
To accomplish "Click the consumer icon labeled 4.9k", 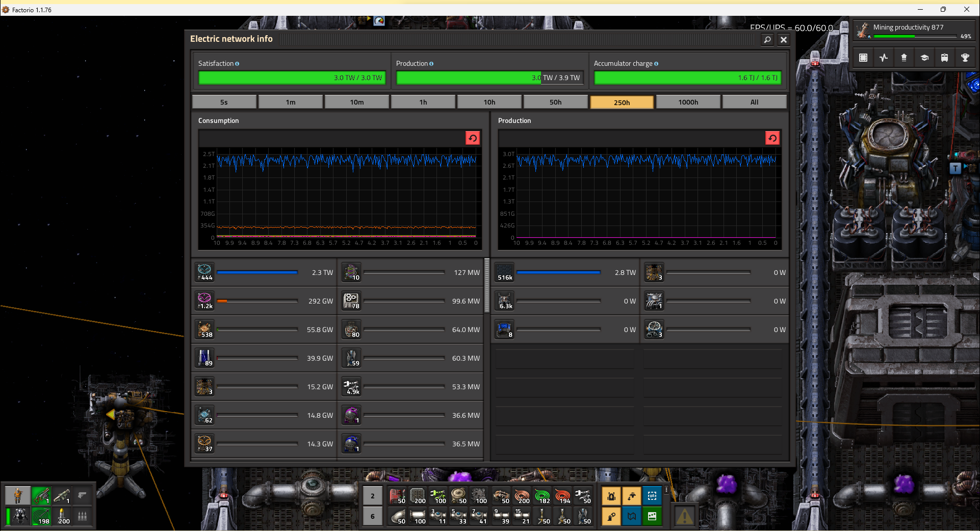I will 352,387.
